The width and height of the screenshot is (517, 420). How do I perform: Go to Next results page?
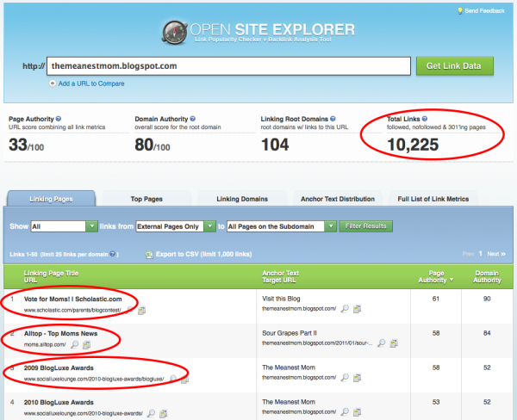(496, 254)
